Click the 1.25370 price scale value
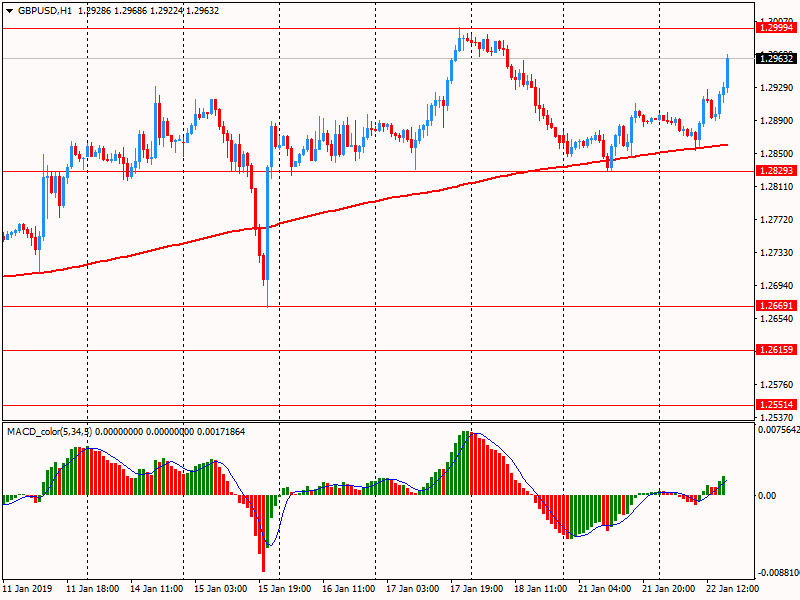 point(777,417)
